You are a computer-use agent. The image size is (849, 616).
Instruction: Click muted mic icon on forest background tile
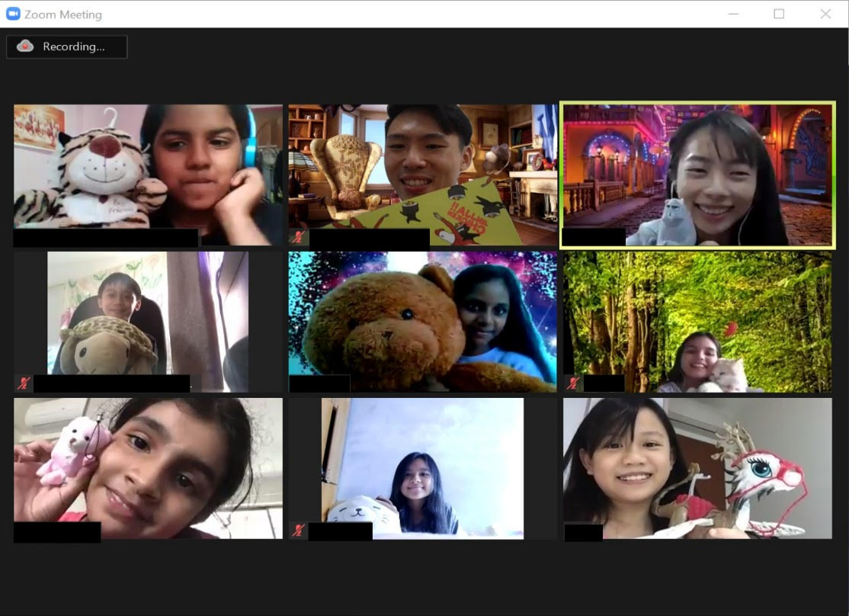(573, 383)
